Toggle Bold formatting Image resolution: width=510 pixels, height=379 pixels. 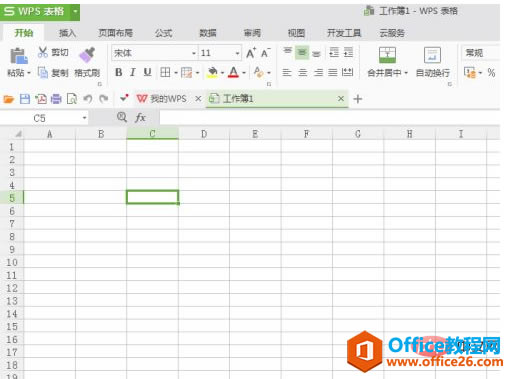point(118,72)
